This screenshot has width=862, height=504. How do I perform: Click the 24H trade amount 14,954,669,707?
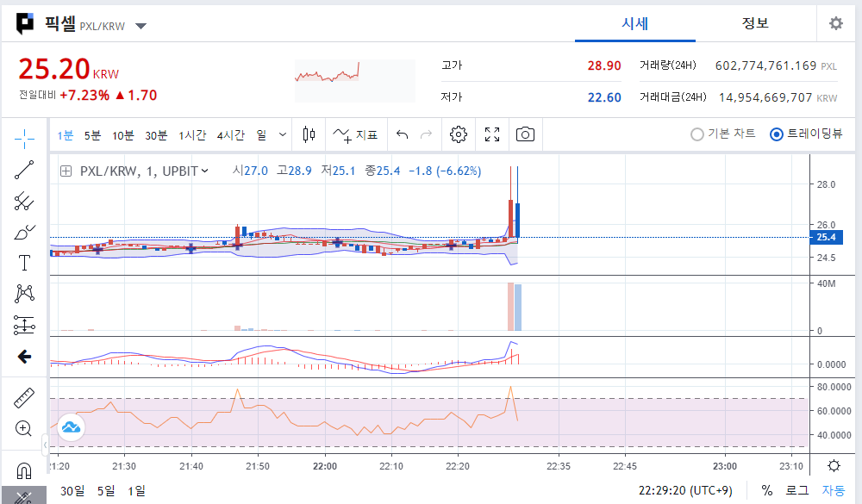pyautogui.click(x=765, y=98)
